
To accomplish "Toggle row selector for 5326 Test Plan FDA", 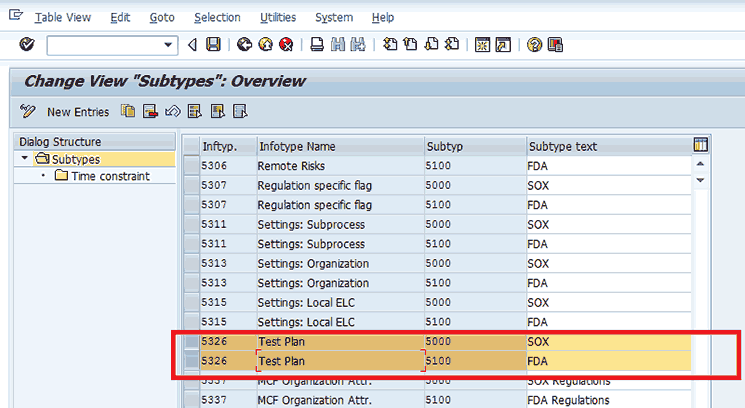I will click(191, 361).
